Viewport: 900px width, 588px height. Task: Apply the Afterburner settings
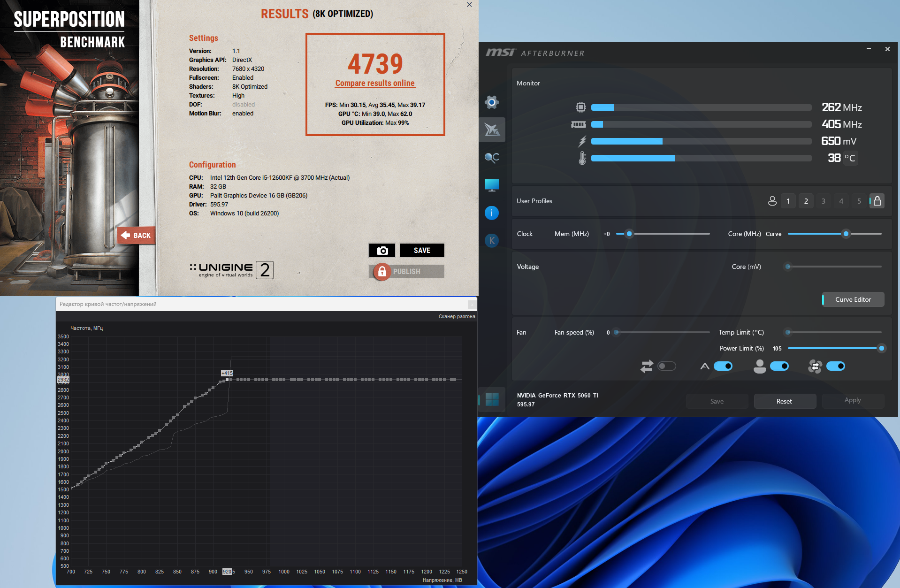[x=853, y=400]
